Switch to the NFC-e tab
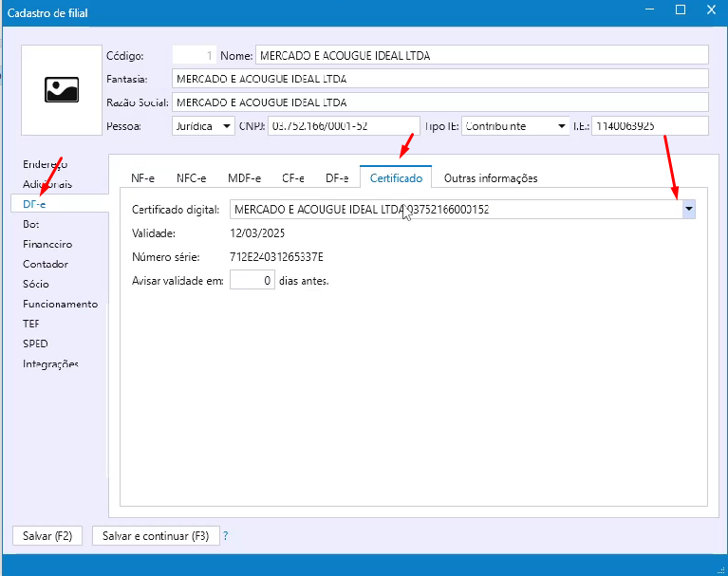 click(191, 177)
